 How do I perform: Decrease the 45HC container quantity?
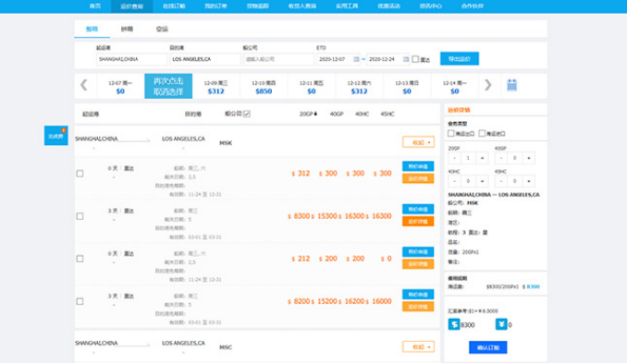point(501,181)
